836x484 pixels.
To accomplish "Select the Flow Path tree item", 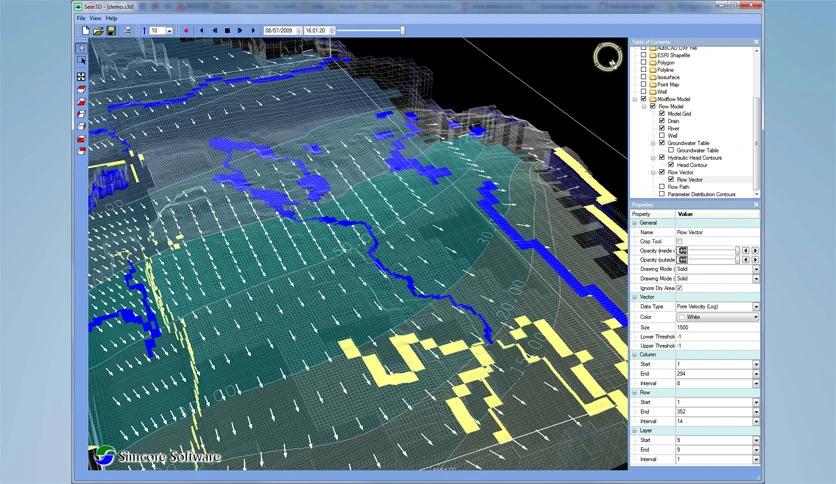I will (x=677, y=187).
